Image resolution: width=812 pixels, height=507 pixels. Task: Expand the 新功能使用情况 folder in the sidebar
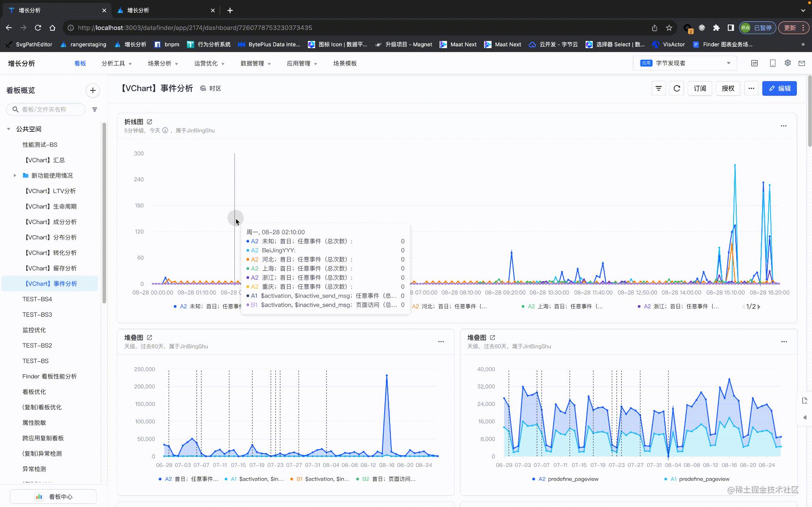pos(15,175)
